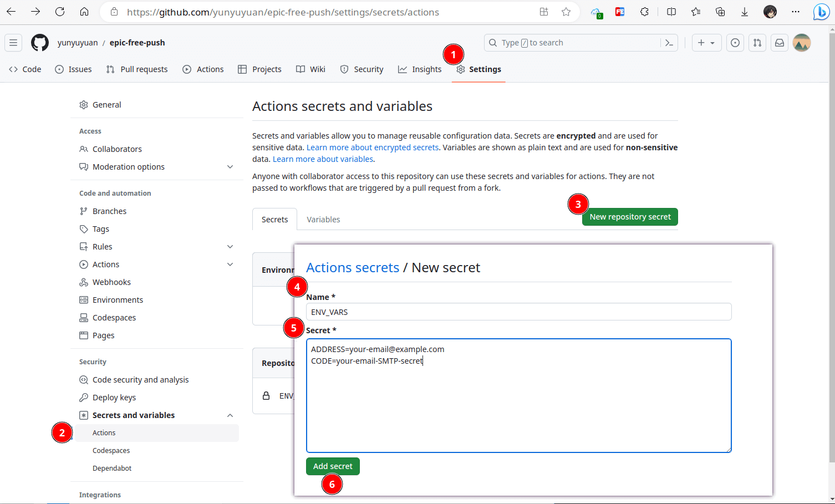Click the Name field containing ENV_VARS

[518, 312]
